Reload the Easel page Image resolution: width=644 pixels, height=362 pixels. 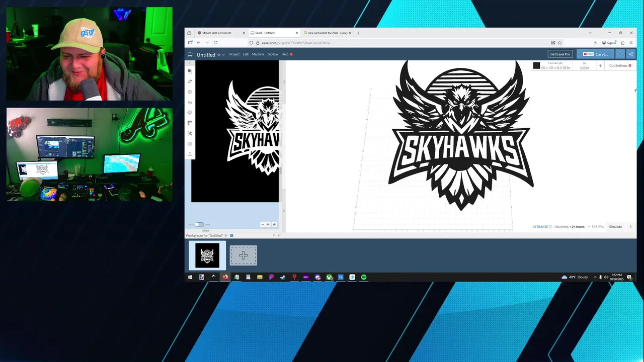pos(215,43)
